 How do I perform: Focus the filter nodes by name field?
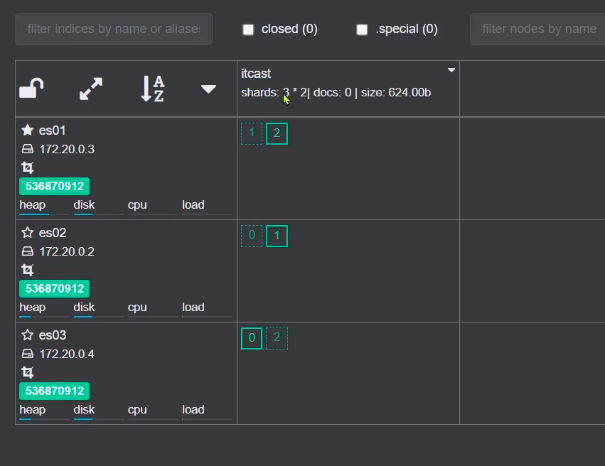pos(539,29)
